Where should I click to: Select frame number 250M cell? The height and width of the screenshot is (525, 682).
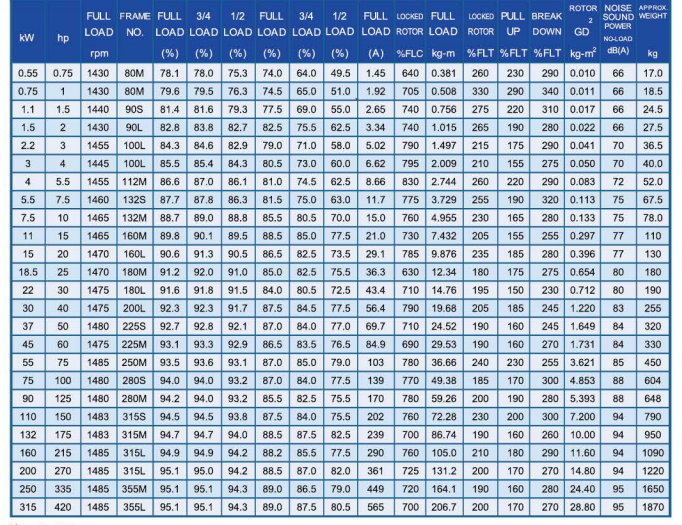point(134,363)
